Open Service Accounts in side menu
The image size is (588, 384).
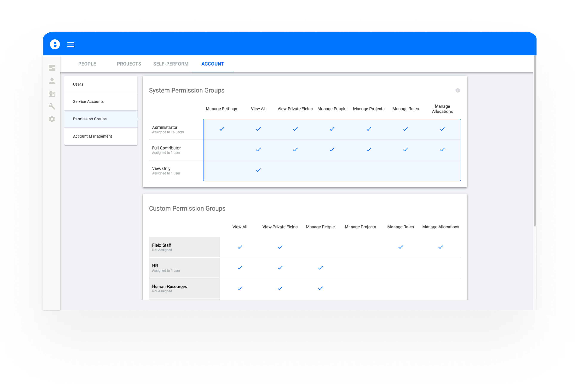coord(88,101)
